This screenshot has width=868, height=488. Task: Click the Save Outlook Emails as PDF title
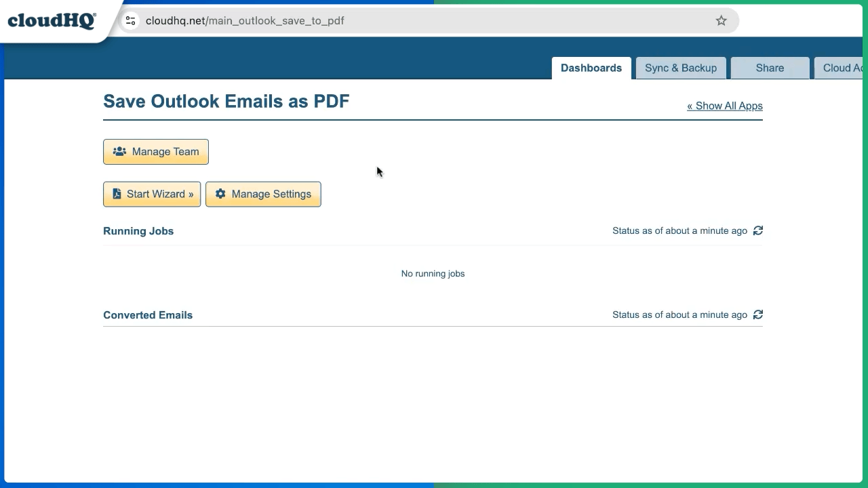[226, 102]
